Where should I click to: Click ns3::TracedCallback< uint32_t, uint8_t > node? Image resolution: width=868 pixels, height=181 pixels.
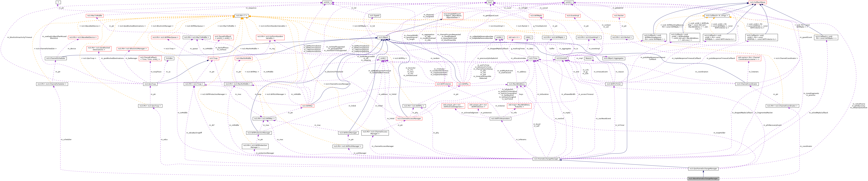coord(223,37)
